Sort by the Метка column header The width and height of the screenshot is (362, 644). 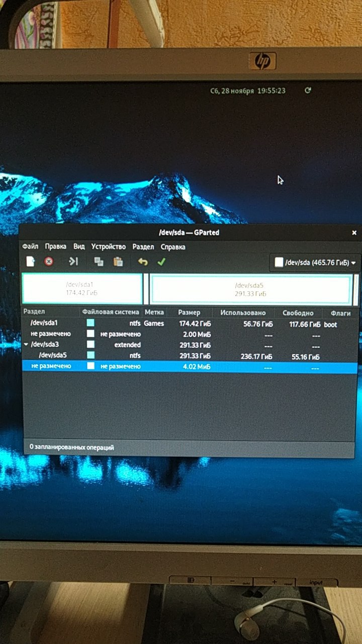click(x=154, y=312)
